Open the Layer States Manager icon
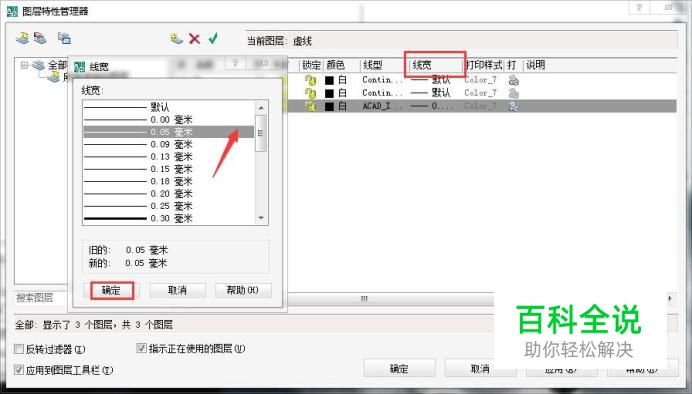Viewport: 692px width, 394px height. point(64,38)
